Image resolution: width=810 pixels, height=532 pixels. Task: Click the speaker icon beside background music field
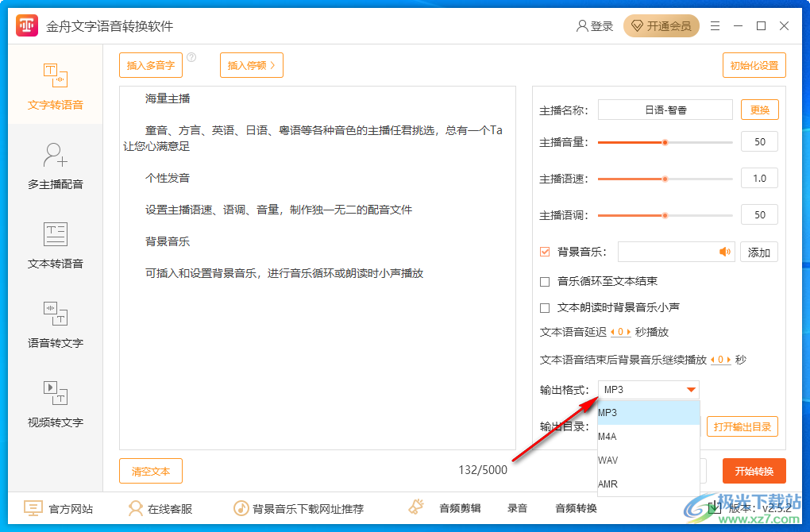723,251
